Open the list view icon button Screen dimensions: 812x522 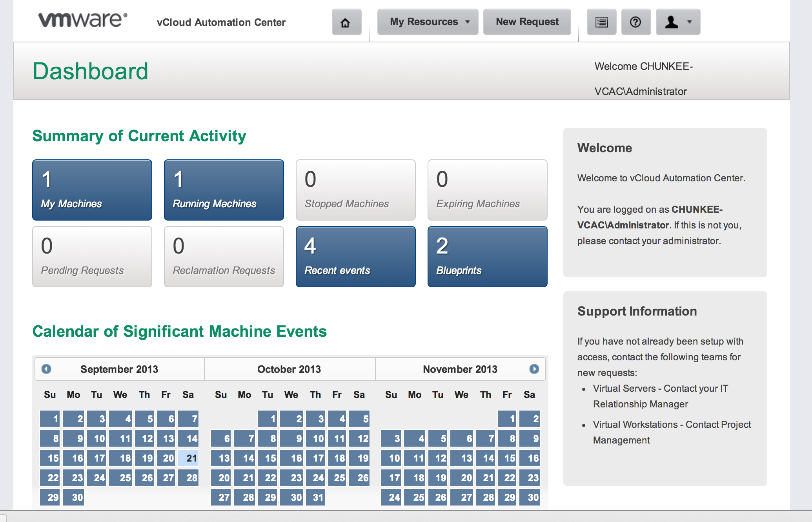coord(601,22)
